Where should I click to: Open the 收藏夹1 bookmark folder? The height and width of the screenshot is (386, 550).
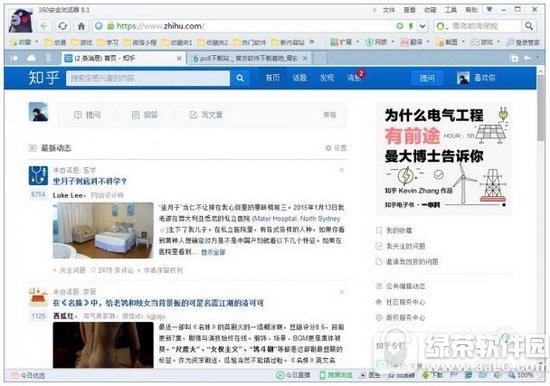[x=177, y=42]
